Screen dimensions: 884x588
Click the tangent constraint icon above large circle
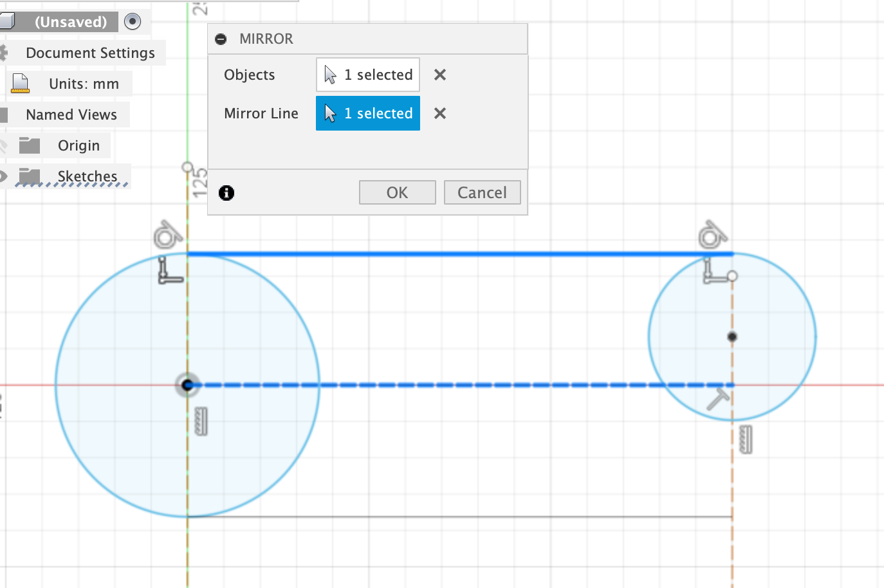[x=168, y=235]
